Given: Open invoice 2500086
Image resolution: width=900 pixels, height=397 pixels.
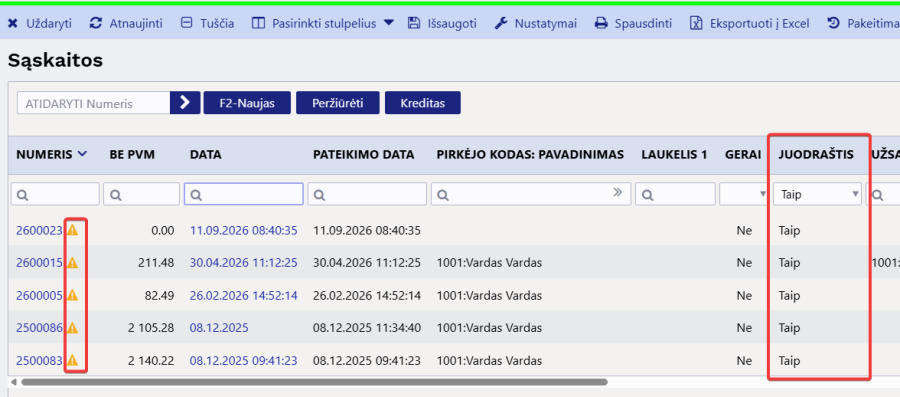Looking at the screenshot, I should coord(39,328).
